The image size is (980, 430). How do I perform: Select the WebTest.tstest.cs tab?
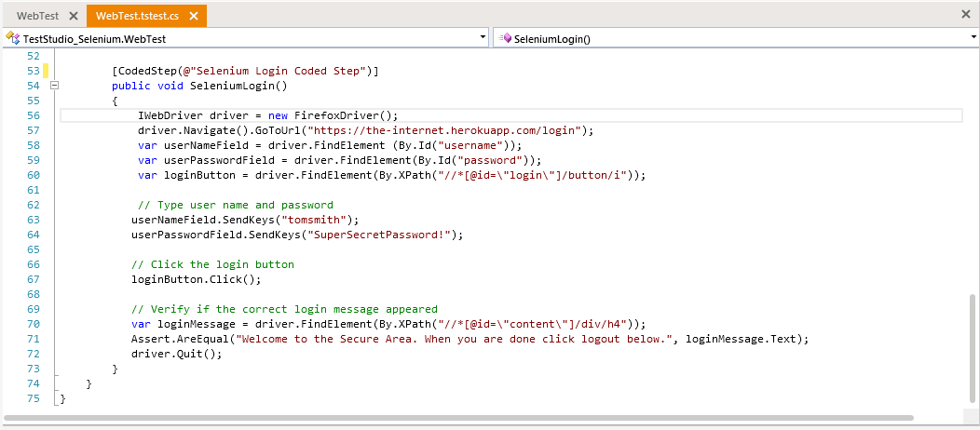137,16
